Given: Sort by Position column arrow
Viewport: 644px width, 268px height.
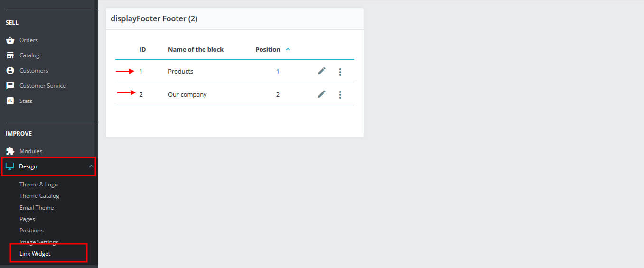Looking at the screenshot, I should pyautogui.click(x=288, y=49).
